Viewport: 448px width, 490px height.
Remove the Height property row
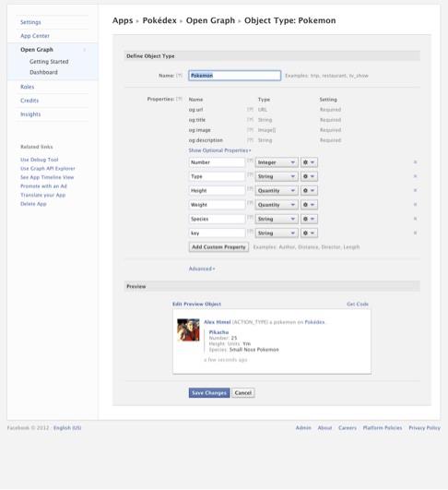click(415, 190)
